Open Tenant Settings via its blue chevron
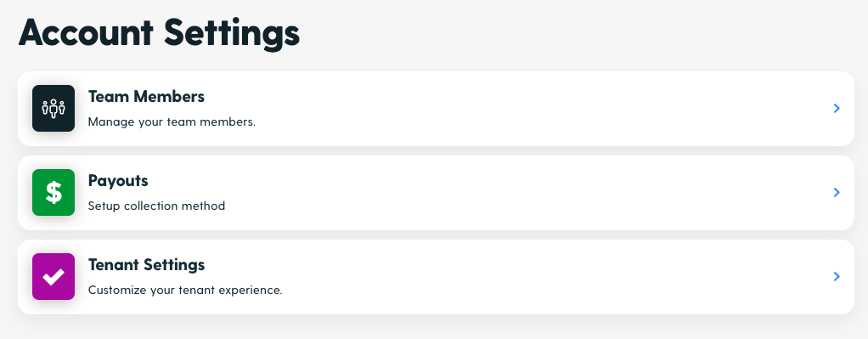This screenshot has height=339, width=868. 837,276
